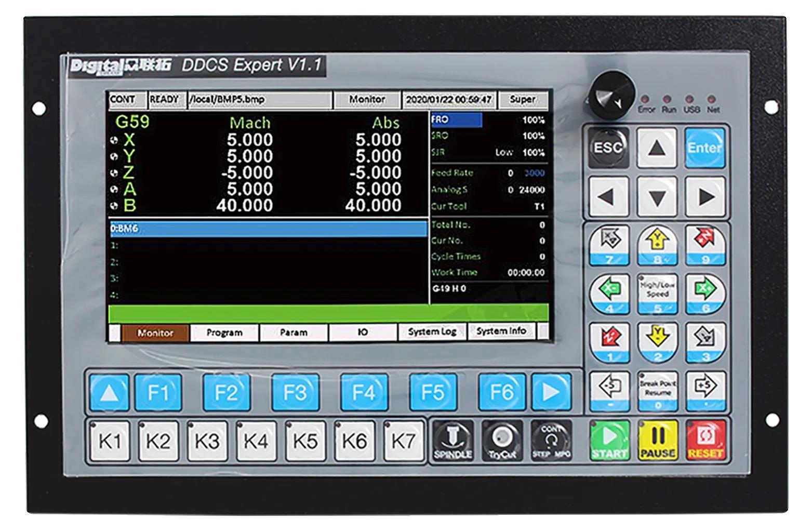Image resolution: width=812 pixels, height=531 pixels.
Task: Confirm with the blue Enter key
Action: click(x=704, y=148)
